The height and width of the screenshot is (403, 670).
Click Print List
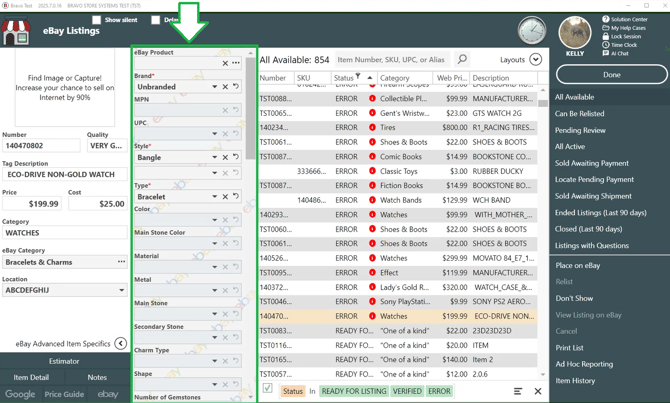click(570, 348)
